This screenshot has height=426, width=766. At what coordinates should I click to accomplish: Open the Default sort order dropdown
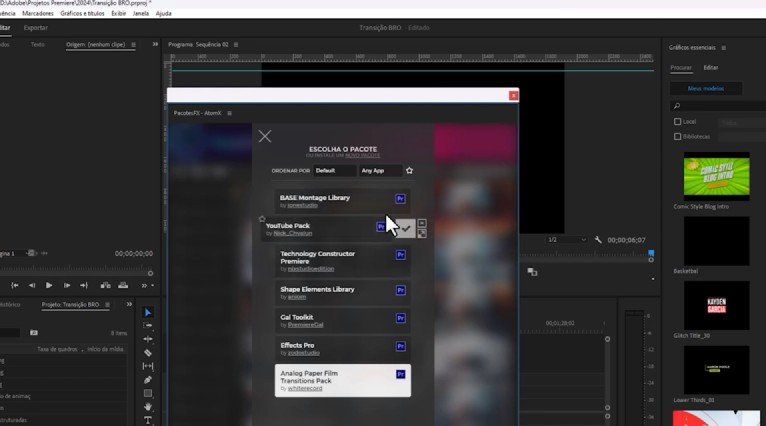coord(333,171)
